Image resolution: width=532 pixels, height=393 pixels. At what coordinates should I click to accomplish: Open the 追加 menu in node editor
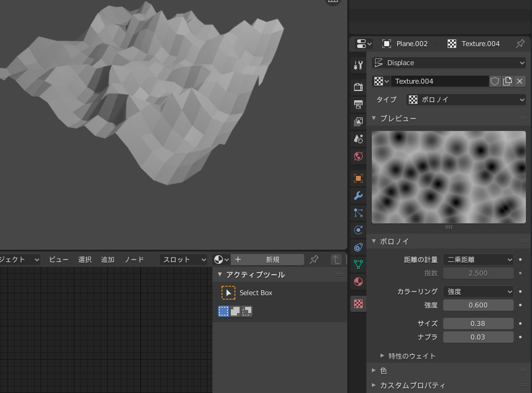pos(108,260)
